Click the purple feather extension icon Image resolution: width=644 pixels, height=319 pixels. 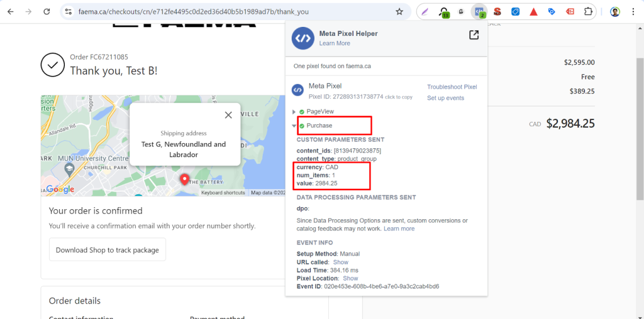coord(426,12)
